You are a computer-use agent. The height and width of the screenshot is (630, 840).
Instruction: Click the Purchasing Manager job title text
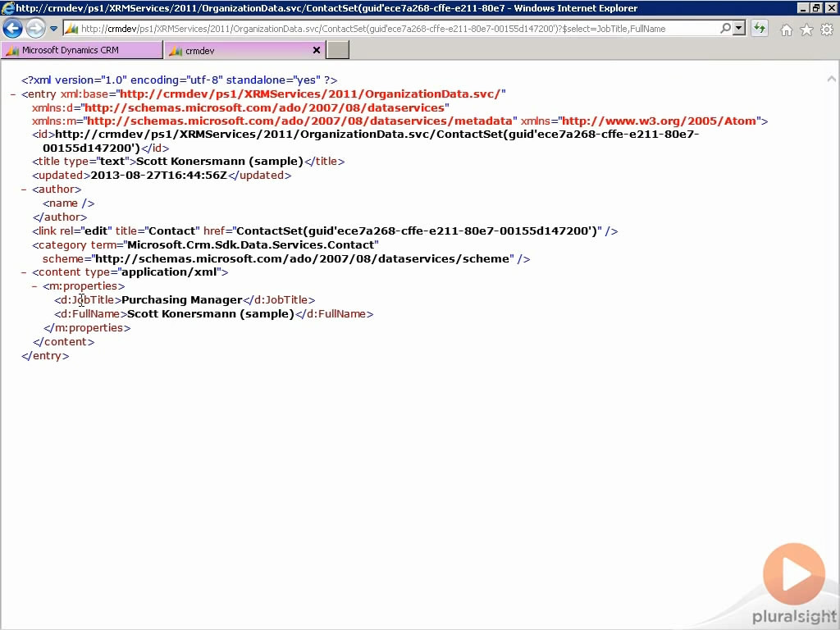click(x=182, y=300)
